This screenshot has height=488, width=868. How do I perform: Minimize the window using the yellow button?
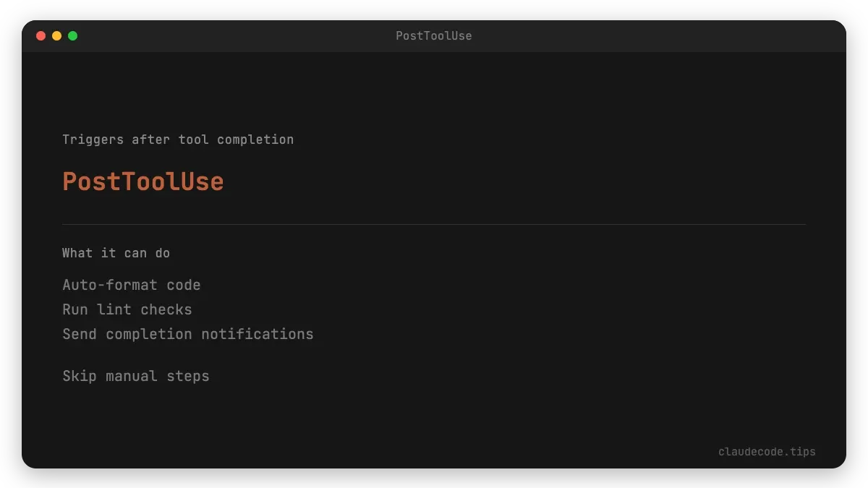pyautogui.click(x=56, y=35)
